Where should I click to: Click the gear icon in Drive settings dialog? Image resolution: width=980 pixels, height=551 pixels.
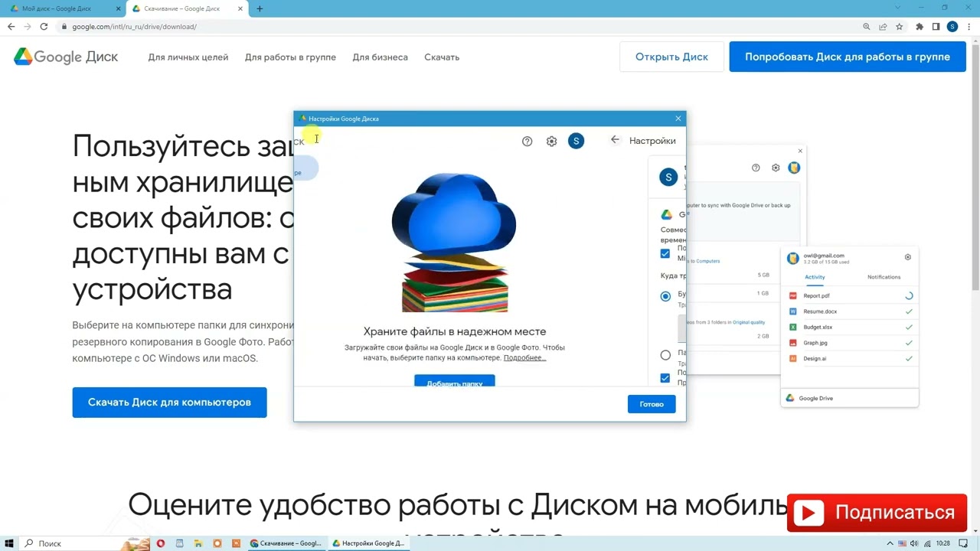(x=551, y=141)
